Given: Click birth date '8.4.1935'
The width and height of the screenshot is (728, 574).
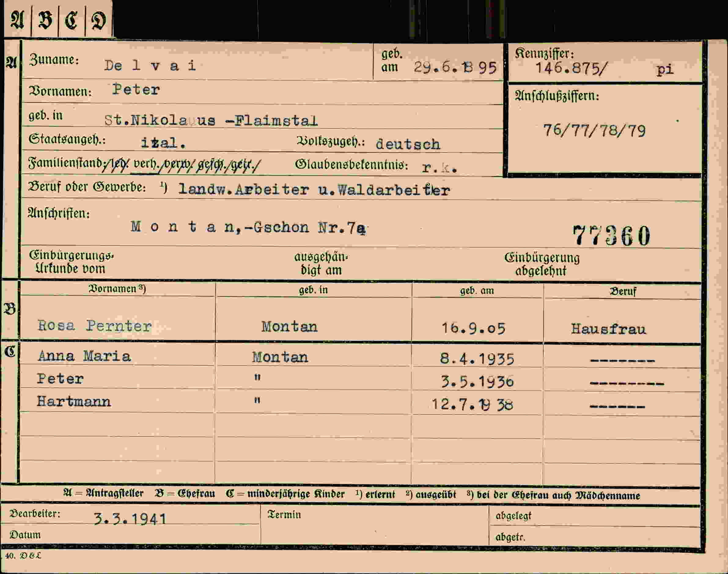Looking at the screenshot, I should pyautogui.click(x=477, y=359).
